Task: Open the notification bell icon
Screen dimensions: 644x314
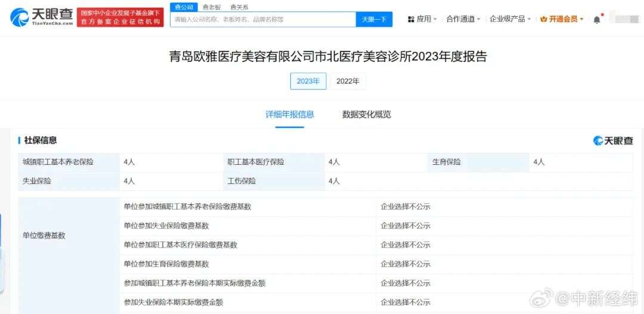Action: [597, 19]
